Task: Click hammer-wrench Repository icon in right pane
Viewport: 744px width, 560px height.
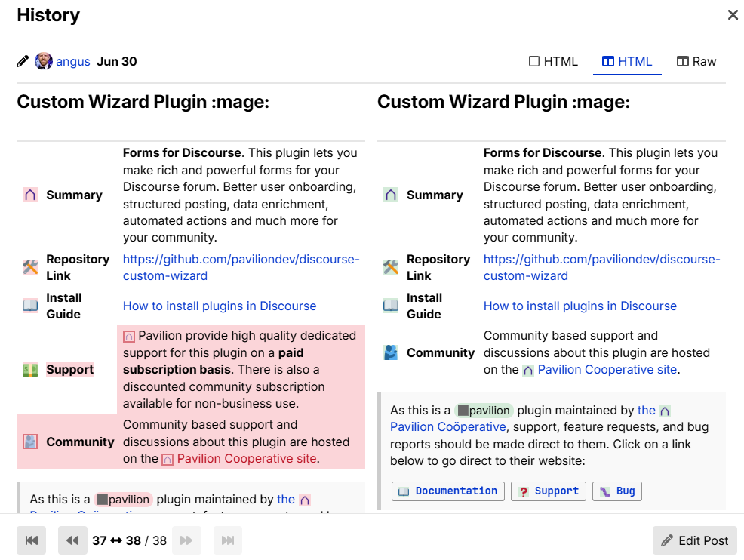Action: click(x=391, y=267)
